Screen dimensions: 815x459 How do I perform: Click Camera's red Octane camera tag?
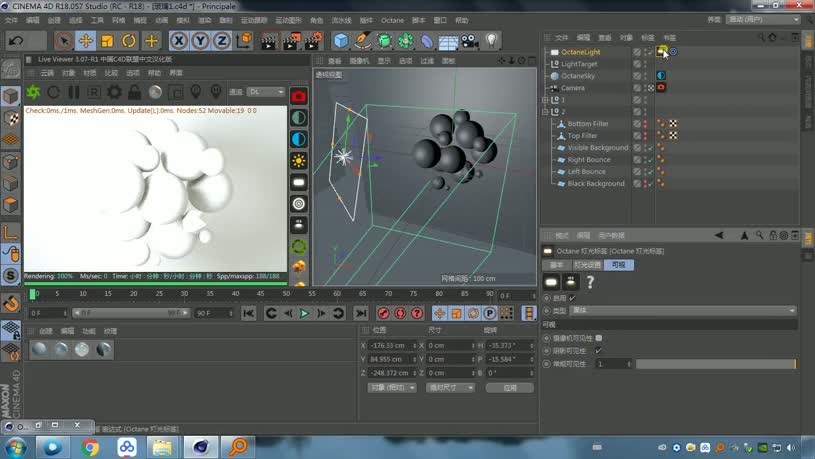tap(661, 87)
